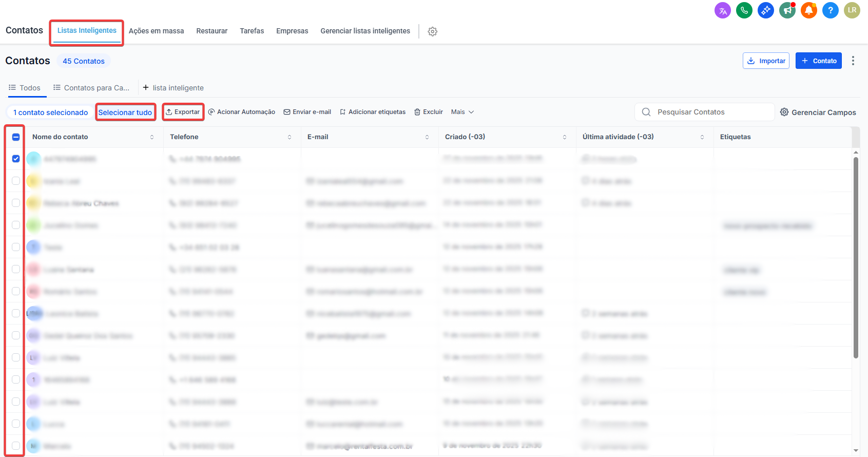This screenshot has height=457, width=868.
Task: Switch to Ações em massa tab
Action: click(156, 31)
